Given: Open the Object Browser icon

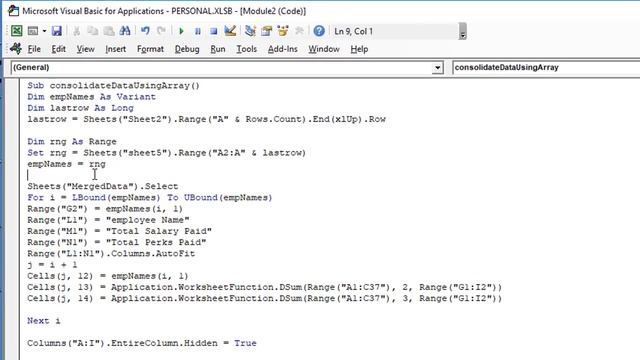Looking at the screenshot, I should 282,31.
